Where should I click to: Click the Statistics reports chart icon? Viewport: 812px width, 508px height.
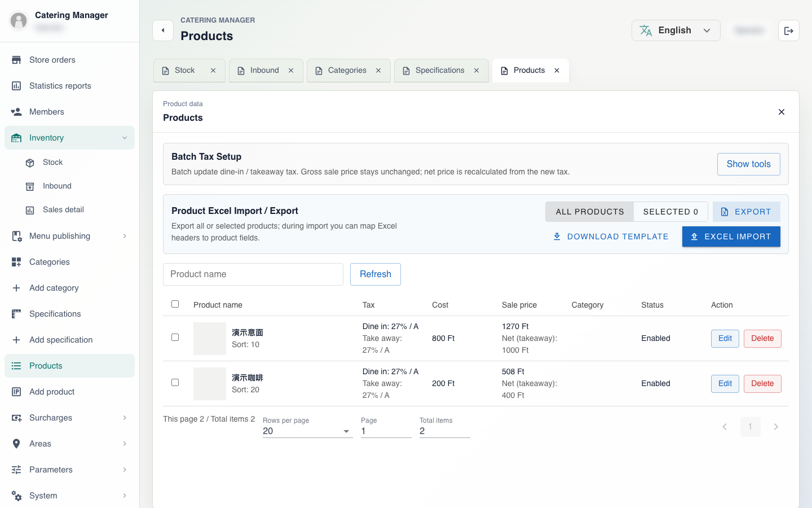click(16, 86)
